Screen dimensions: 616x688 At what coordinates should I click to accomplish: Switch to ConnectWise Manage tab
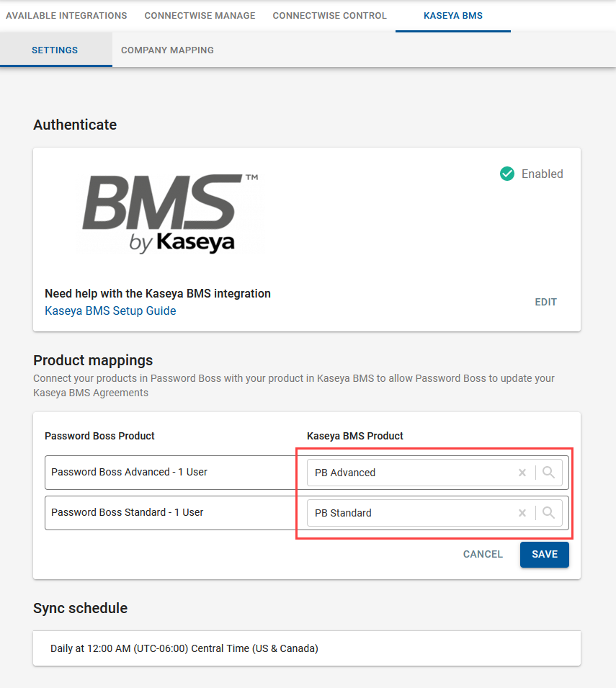pos(200,15)
